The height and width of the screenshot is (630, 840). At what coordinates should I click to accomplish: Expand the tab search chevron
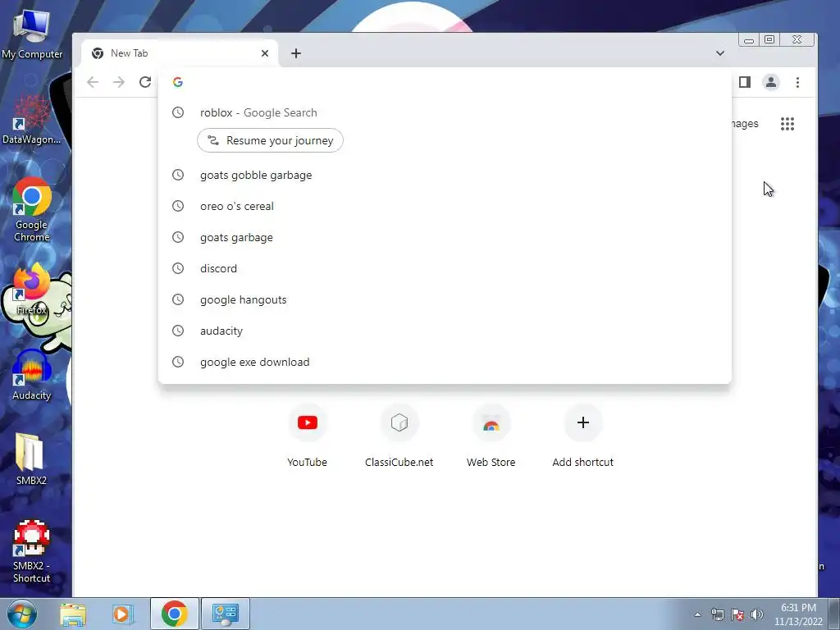pyautogui.click(x=720, y=53)
